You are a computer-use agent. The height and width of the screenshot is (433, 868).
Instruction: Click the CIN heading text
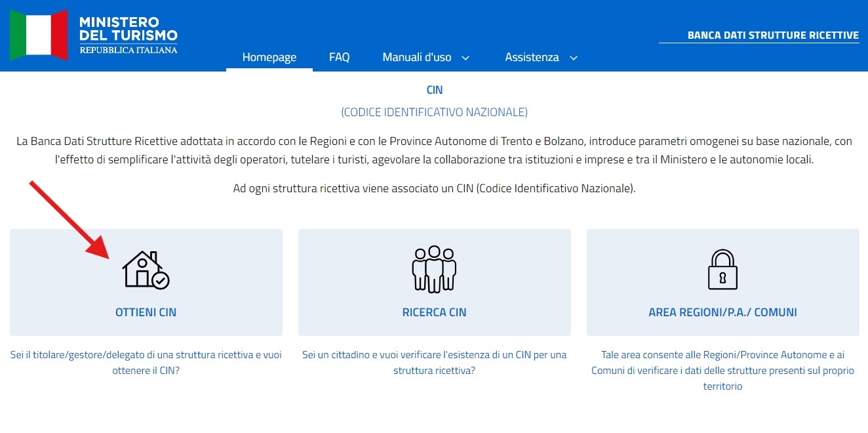point(435,90)
